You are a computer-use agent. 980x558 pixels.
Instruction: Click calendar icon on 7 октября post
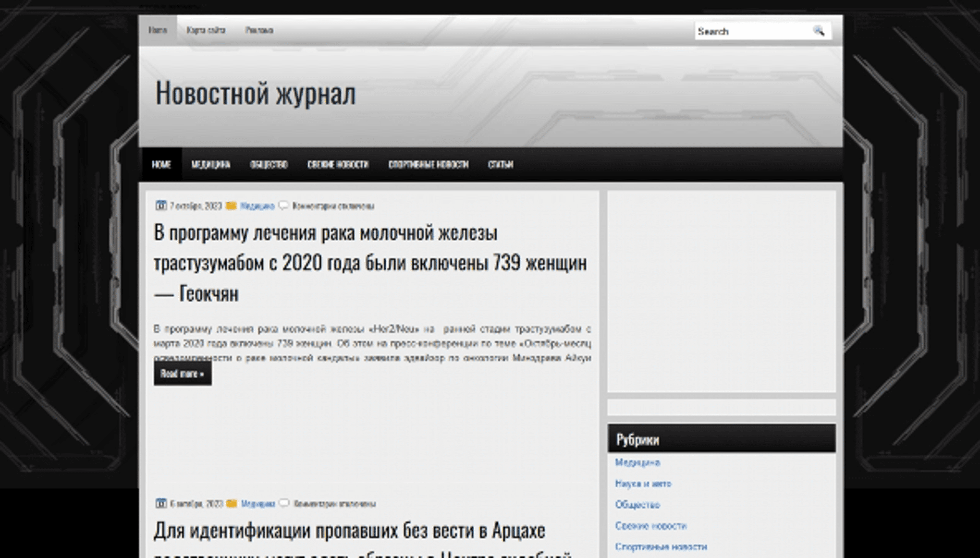[x=161, y=206]
